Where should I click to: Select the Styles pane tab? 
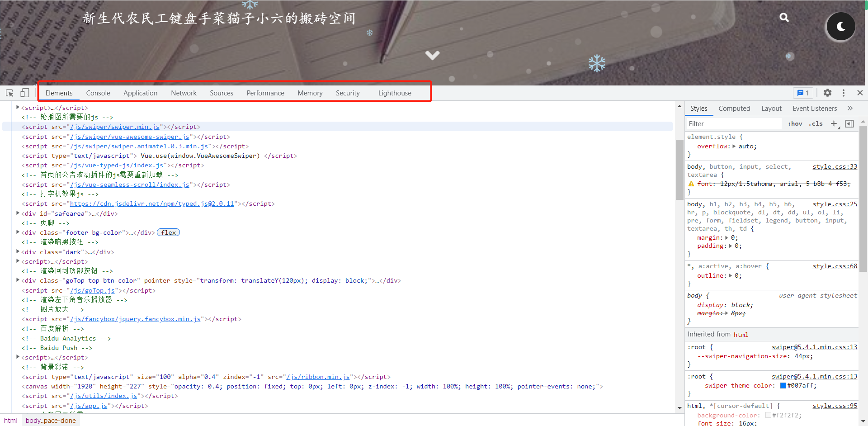[x=698, y=109]
